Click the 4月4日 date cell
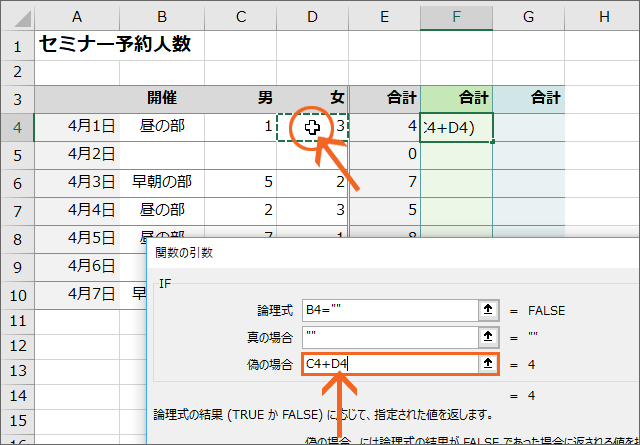This screenshot has width=640, height=445. tap(77, 211)
